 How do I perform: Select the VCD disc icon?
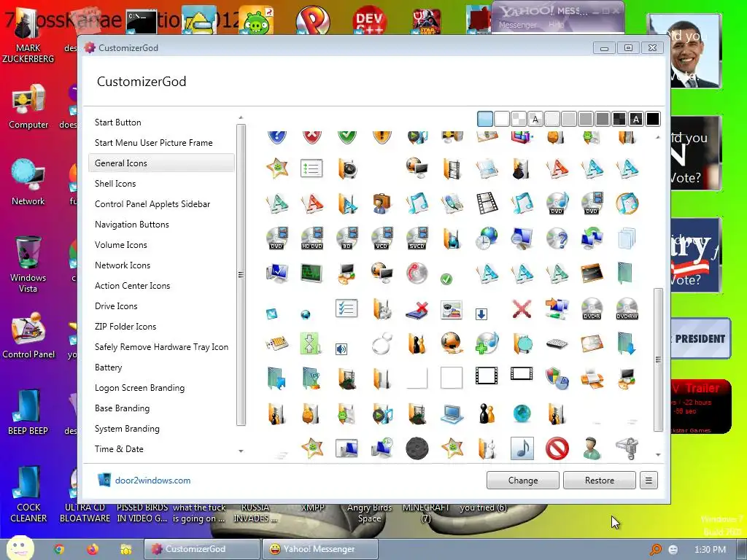coord(382,238)
